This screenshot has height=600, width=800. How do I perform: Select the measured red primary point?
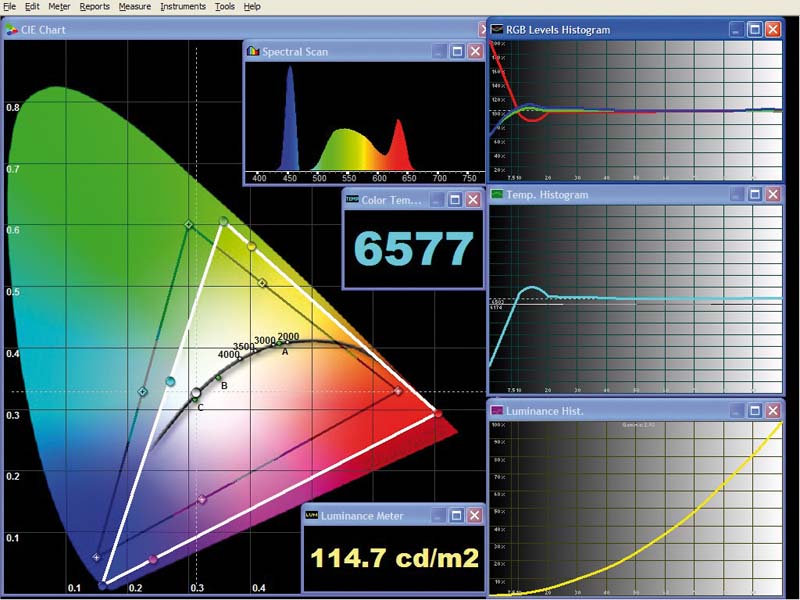click(x=438, y=413)
